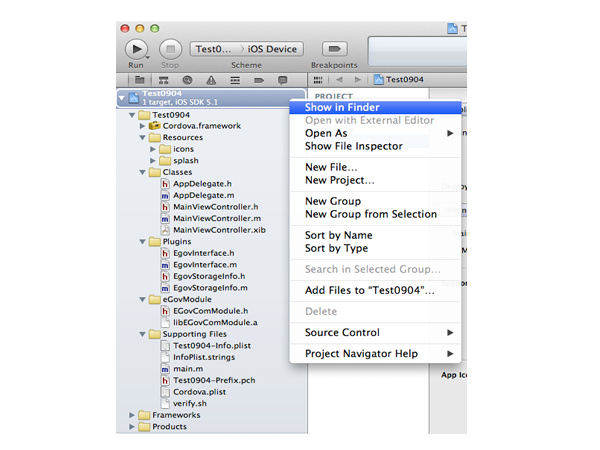Open the Symbol navigator icon
The width and height of the screenshot is (600, 450).
(163, 79)
